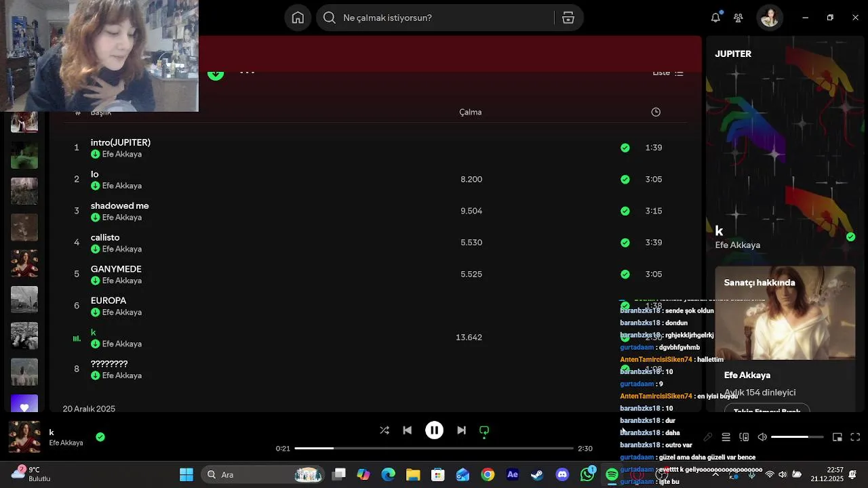Click the playing equalizer icon beside k

click(77, 338)
